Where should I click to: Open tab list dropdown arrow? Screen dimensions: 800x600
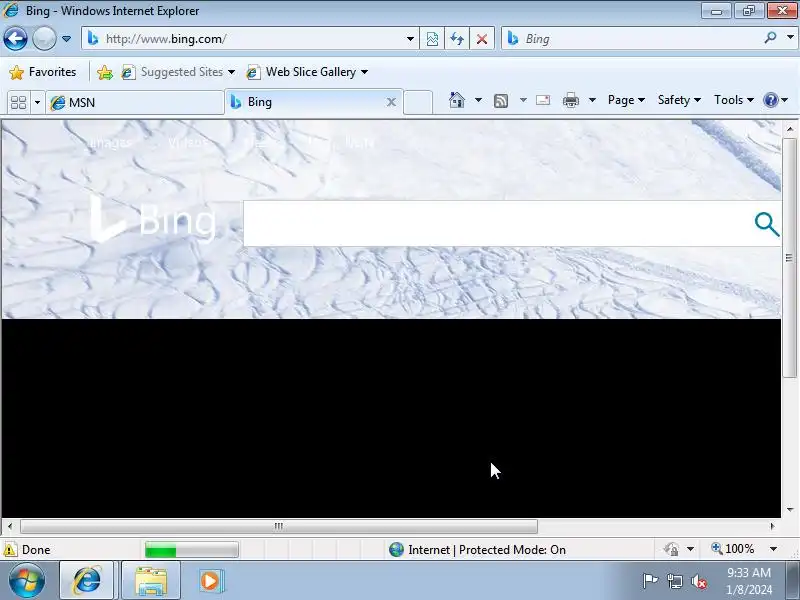pos(37,103)
